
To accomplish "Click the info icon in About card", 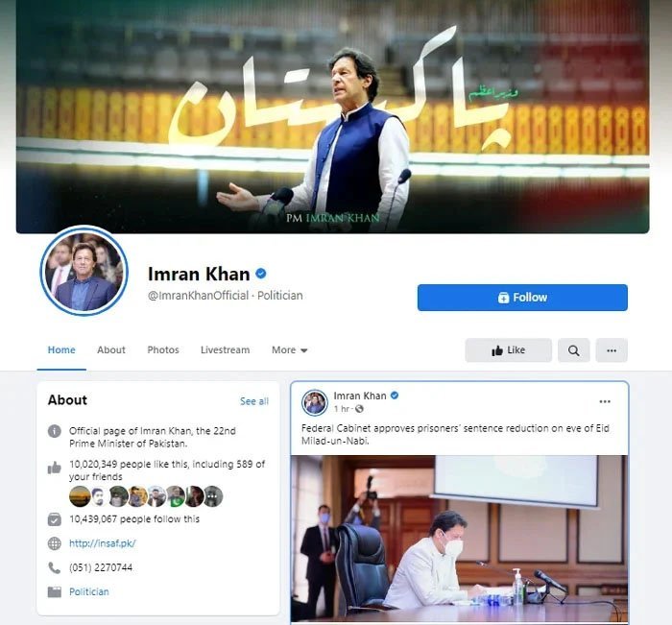I will pos(55,431).
